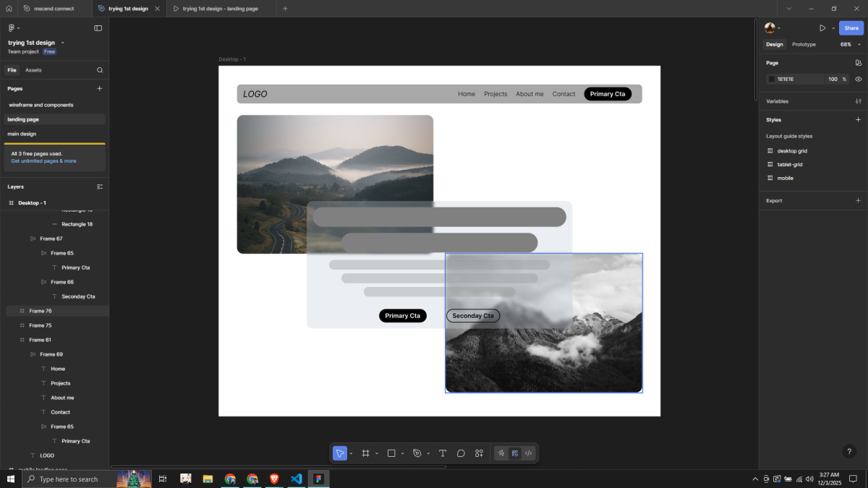
Task: Click the Share button
Action: point(851,28)
